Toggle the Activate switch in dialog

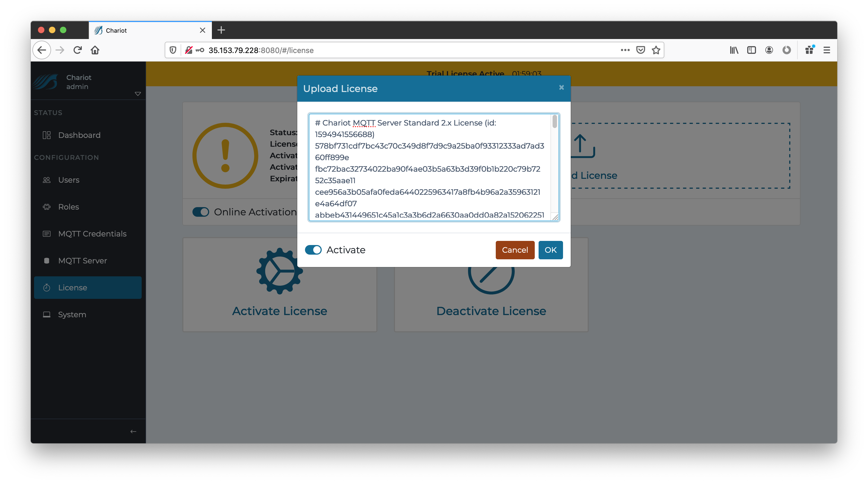[313, 250]
